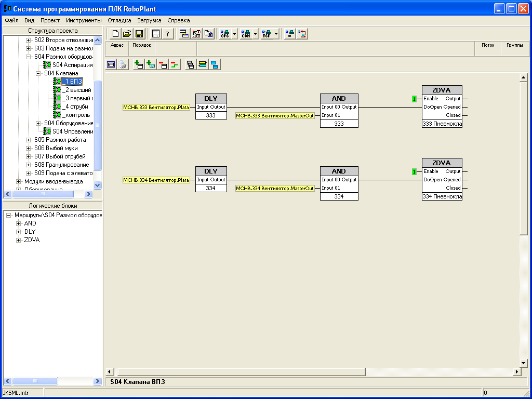Click the green Enable indicator on 333 ZDVA block
This screenshot has height=399, width=532.
[414, 99]
